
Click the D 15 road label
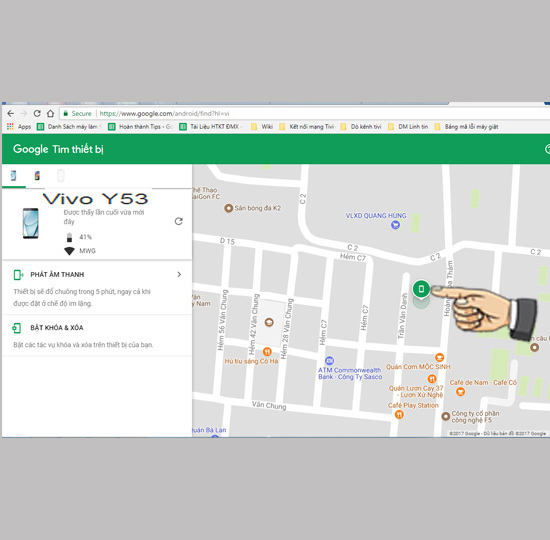(x=227, y=241)
